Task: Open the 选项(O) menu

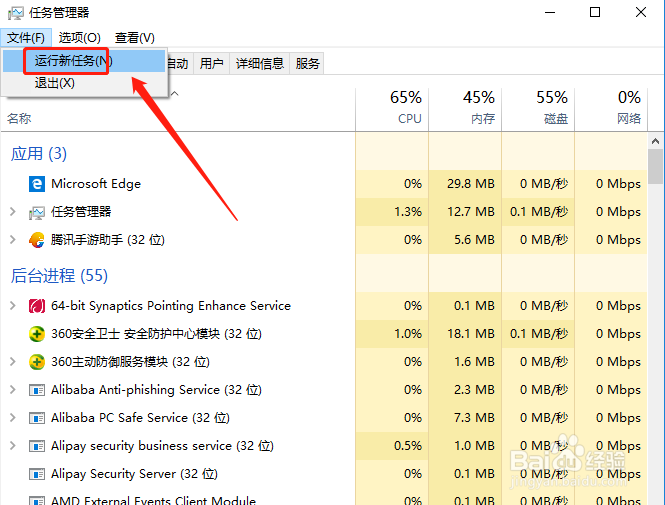Action: pyautogui.click(x=80, y=38)
